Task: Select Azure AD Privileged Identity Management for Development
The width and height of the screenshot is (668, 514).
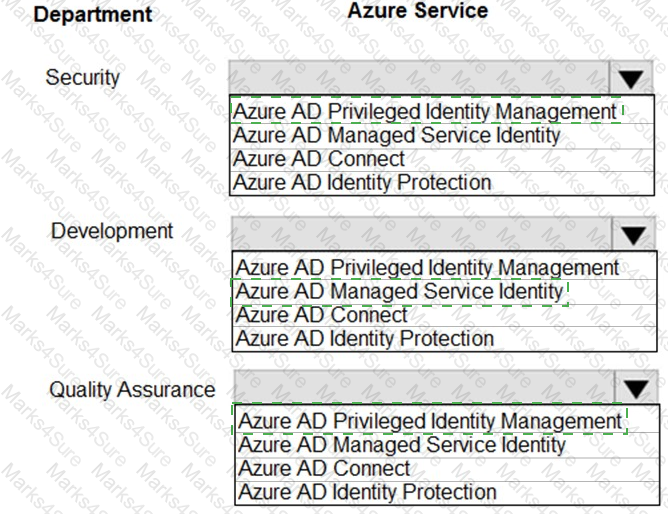Action: click(x=444, y=267)
